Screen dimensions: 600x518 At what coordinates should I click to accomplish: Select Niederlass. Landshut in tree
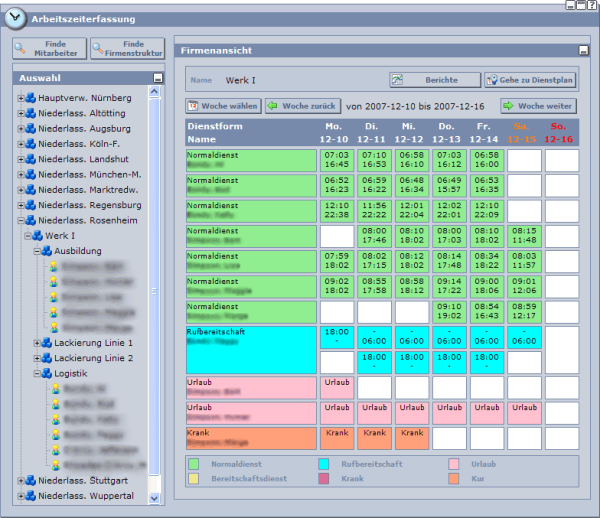83,159
